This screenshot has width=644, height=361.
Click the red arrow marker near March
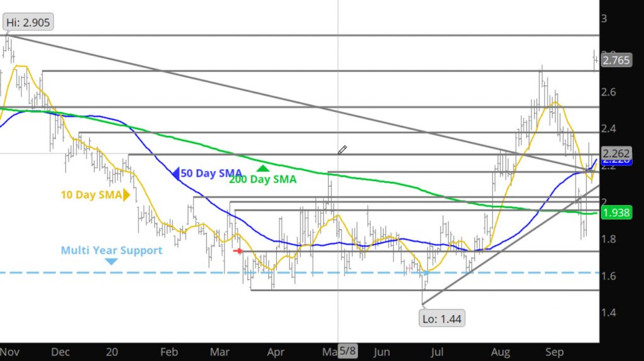pos(238,251)
